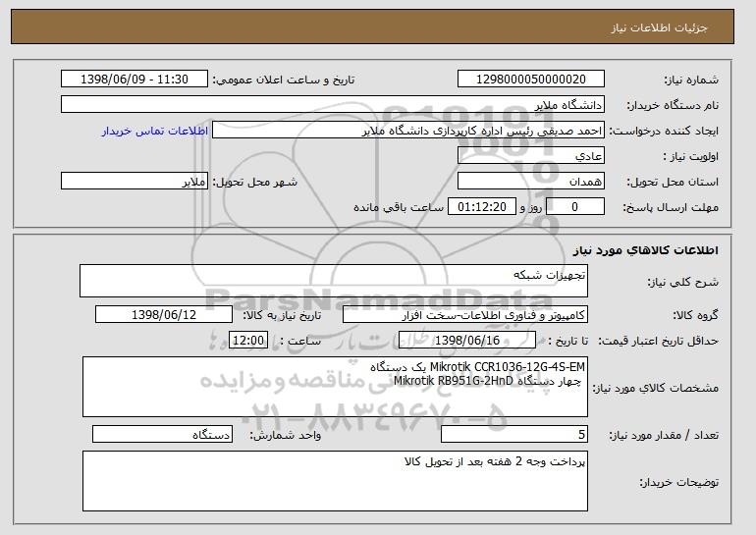
Task: Click the delivery province field همدان
Action: (531, 182)
